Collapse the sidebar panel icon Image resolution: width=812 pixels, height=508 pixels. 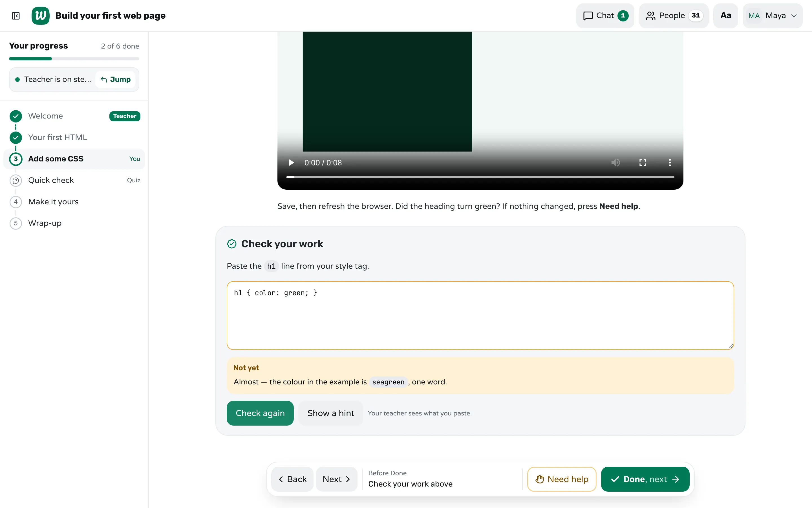coord(16,16)
